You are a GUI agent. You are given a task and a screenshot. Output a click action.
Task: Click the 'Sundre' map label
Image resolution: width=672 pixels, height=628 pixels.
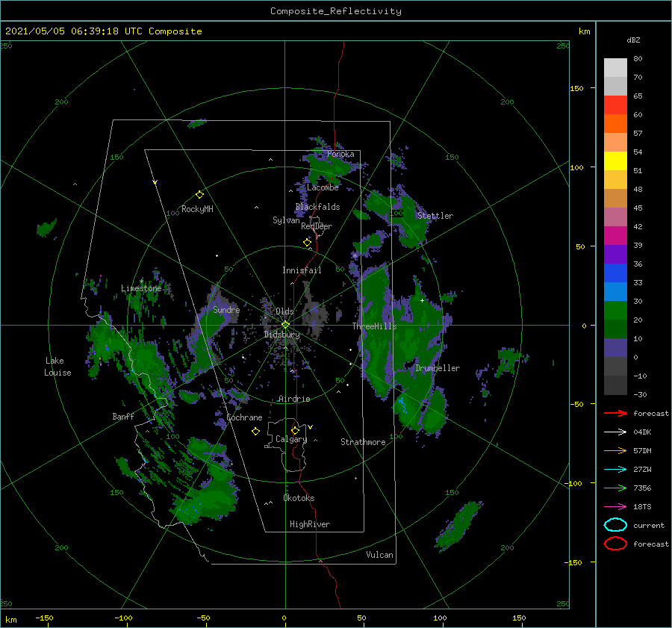226,309
